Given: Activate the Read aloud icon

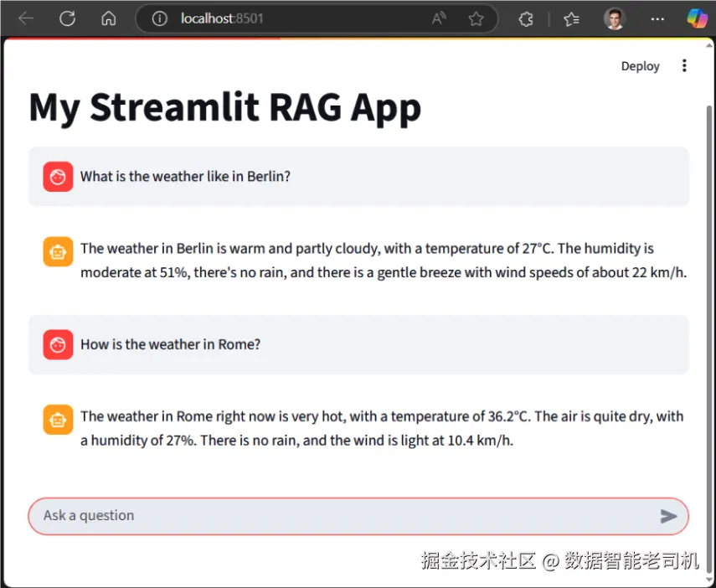Looking at the screenshot, I should (x=439, y=18).
